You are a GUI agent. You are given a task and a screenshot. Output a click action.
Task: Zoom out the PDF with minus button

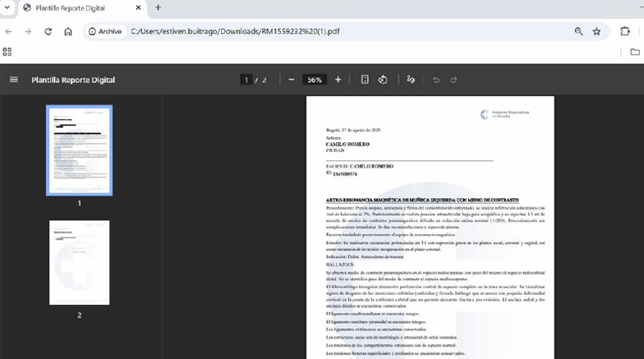coord(291,80)
